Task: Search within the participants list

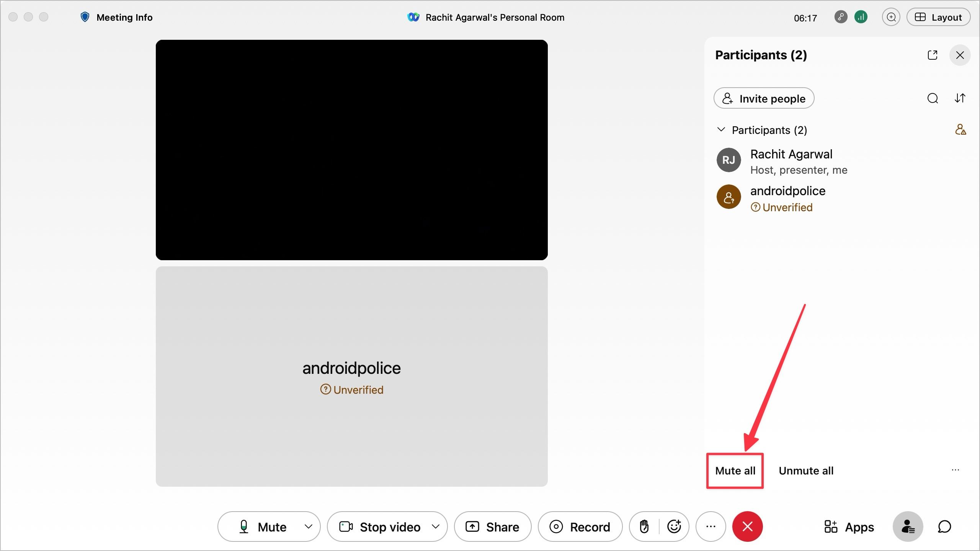Action: coord(933,98)
